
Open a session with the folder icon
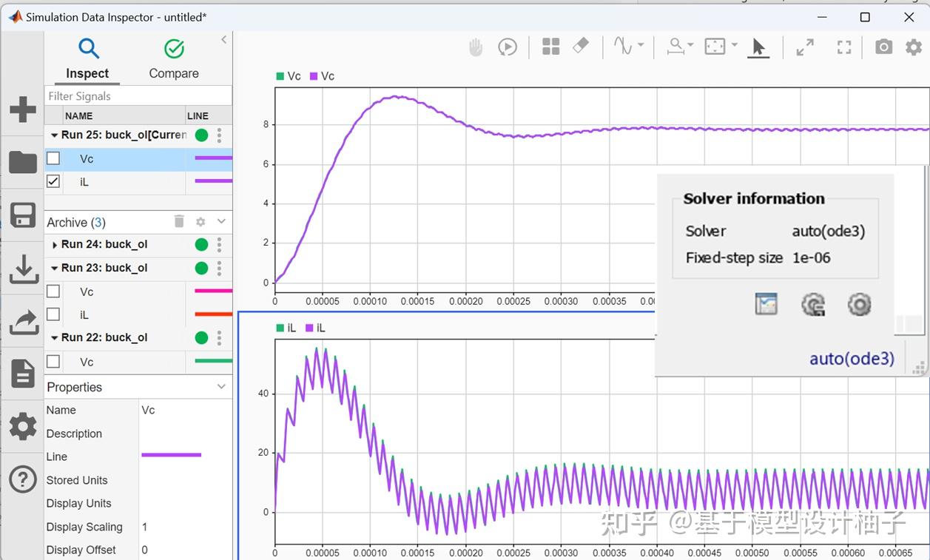tap(23, 162)
